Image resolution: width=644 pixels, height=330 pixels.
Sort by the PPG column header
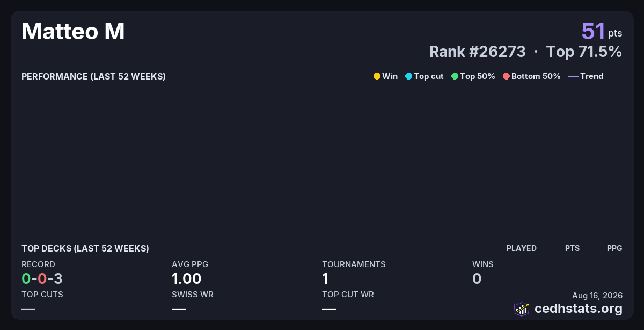[614, 248]
